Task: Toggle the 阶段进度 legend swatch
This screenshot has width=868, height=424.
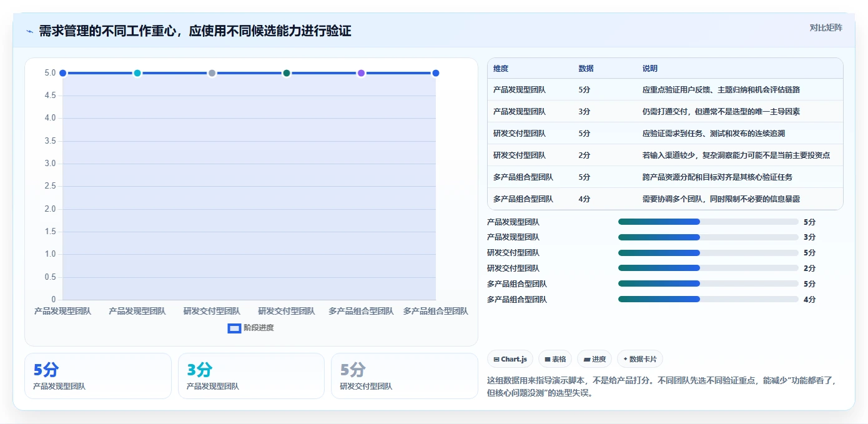Action: point(234,328)
